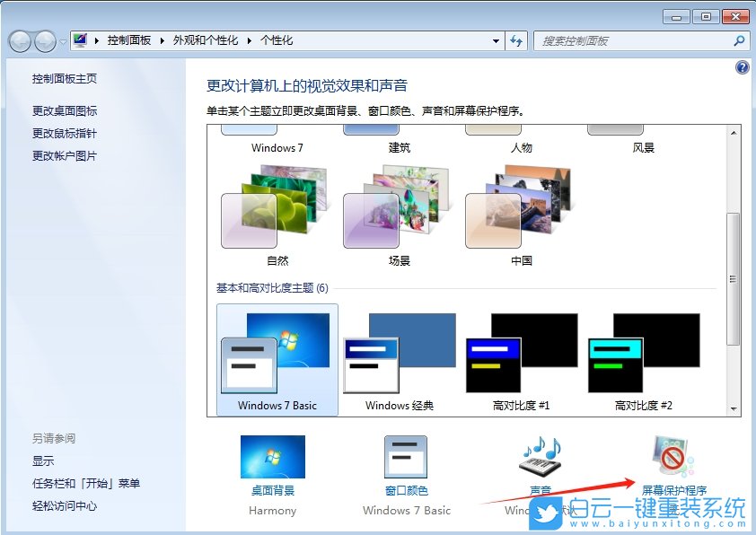Click the back navigation arrow
The width and height of the screenshot is (756, 535).
[x=20, y=40]
